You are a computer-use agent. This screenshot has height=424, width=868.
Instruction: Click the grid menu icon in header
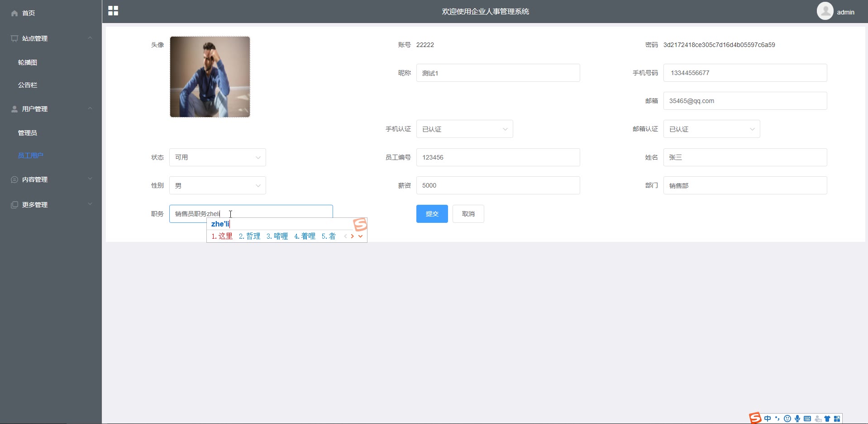coord(113,11)
